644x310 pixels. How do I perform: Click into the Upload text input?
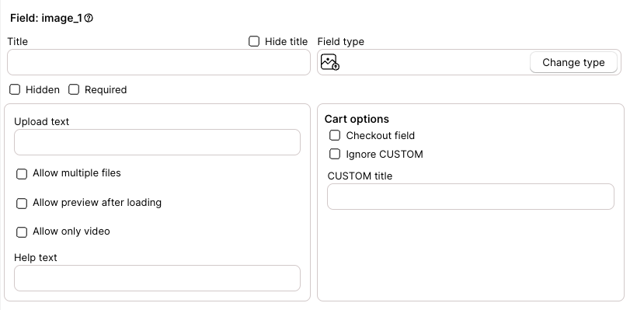157,142
